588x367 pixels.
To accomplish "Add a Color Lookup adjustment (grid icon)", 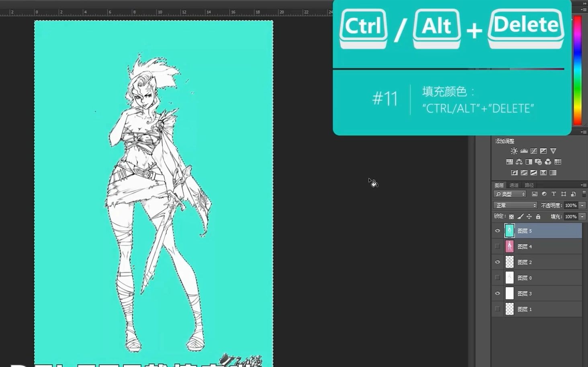I will click(x=558, y=162).
